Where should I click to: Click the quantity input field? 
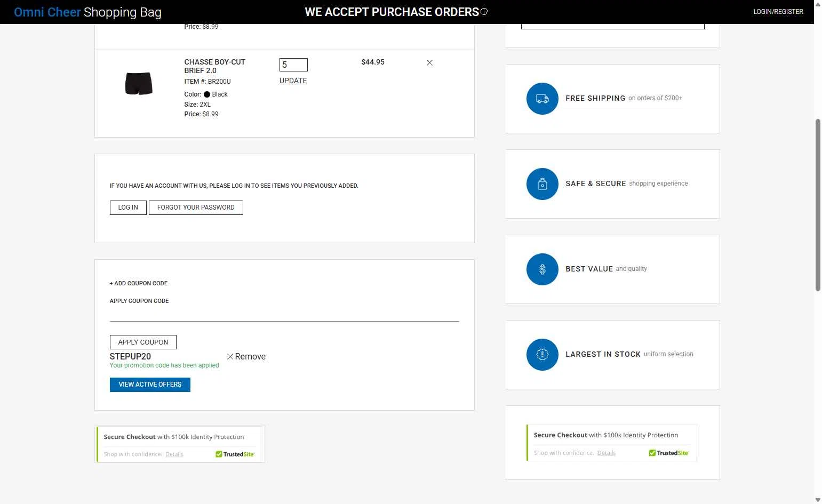(x=293, y=65)
